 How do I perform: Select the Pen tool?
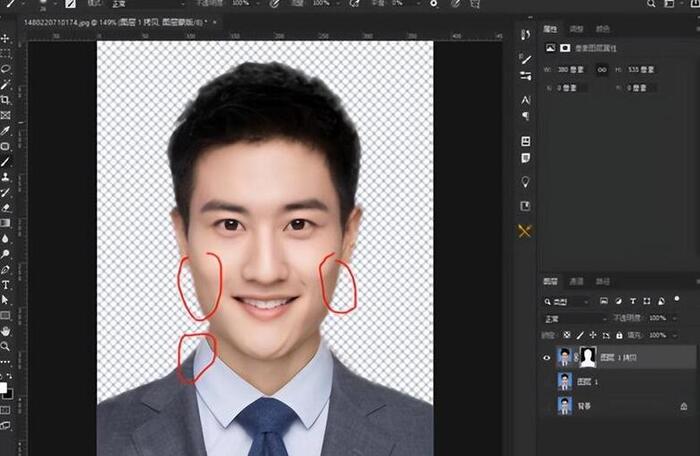[x=5, y=269]
